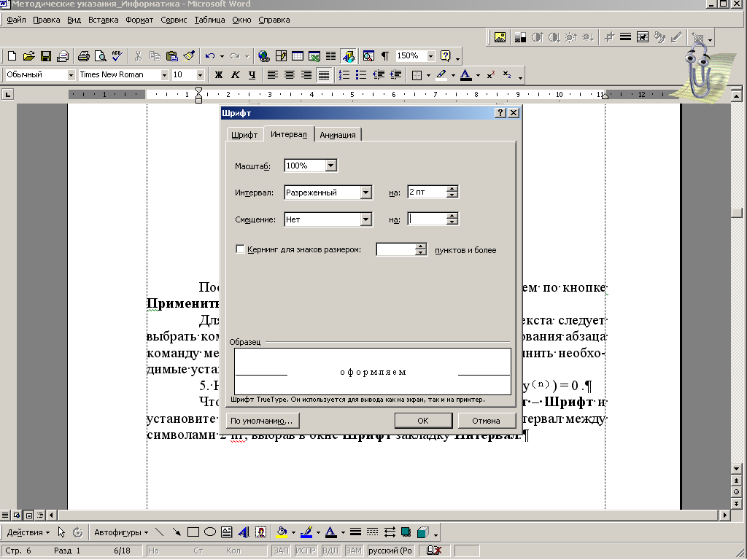Copy selection using the toolbar icon

155,56
